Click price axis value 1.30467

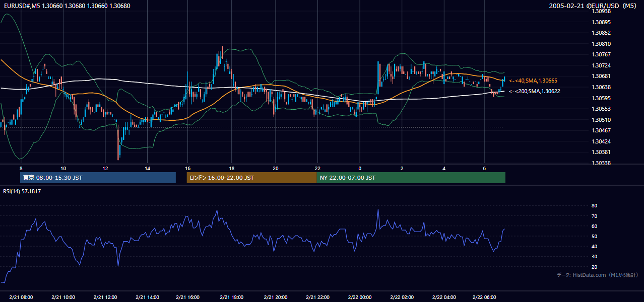[x=601, y=130]
